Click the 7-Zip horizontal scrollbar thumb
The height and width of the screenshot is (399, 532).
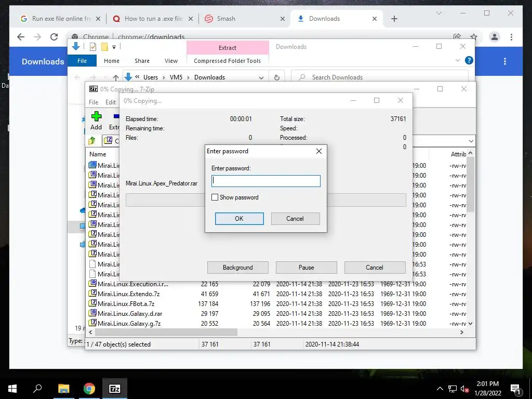166,332
